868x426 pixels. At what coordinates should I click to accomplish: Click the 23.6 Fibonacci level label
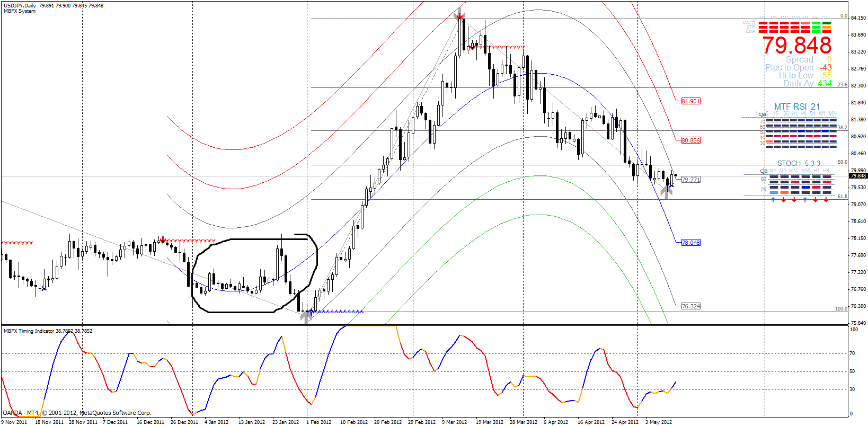(x=843, y=85)
